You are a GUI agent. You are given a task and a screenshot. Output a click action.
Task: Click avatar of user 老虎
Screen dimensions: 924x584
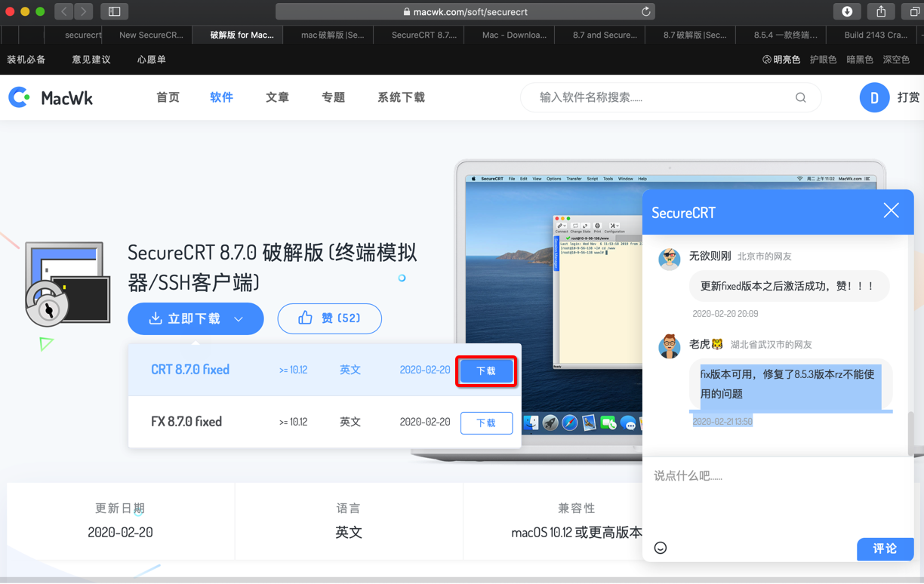click(x=669, y=346)
